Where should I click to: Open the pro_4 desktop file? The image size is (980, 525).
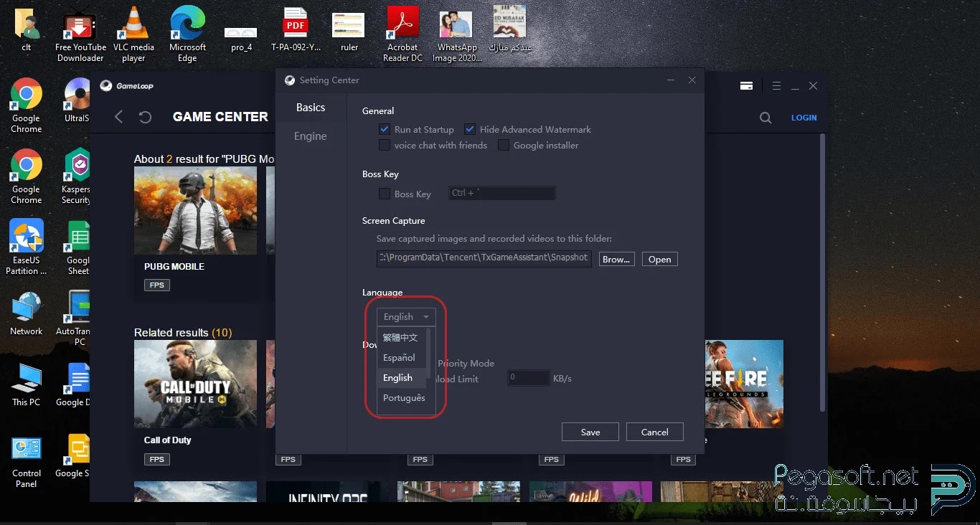point(241,39)
